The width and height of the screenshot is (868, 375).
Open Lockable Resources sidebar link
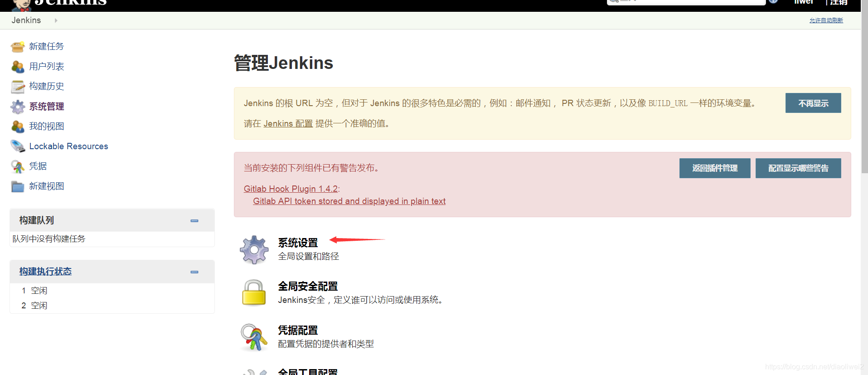(x=68, y=146)
